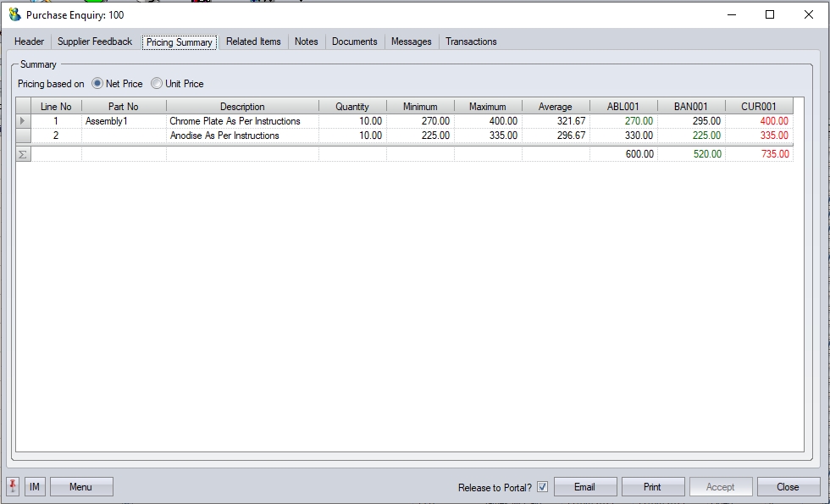Minimize the Purchase Enquiry window
The width and height of the screenshot is (830, 504).
[x=732, y=15]
